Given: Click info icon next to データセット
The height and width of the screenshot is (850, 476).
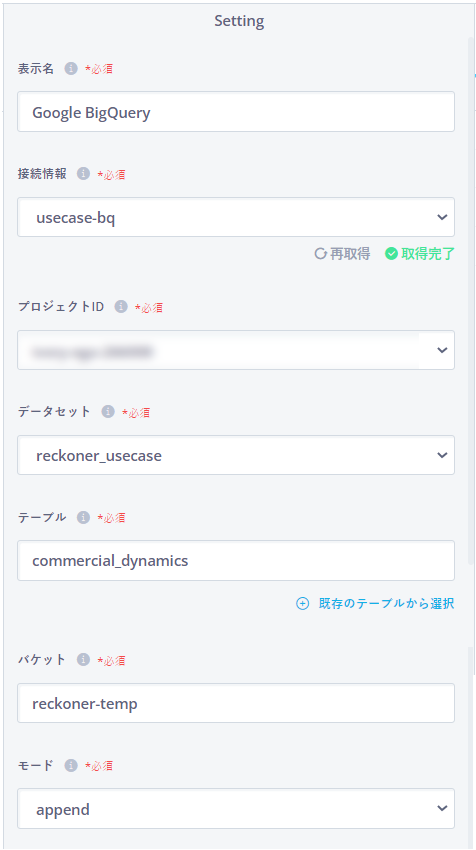Looking at the screenshot, I should click(108, 412).
